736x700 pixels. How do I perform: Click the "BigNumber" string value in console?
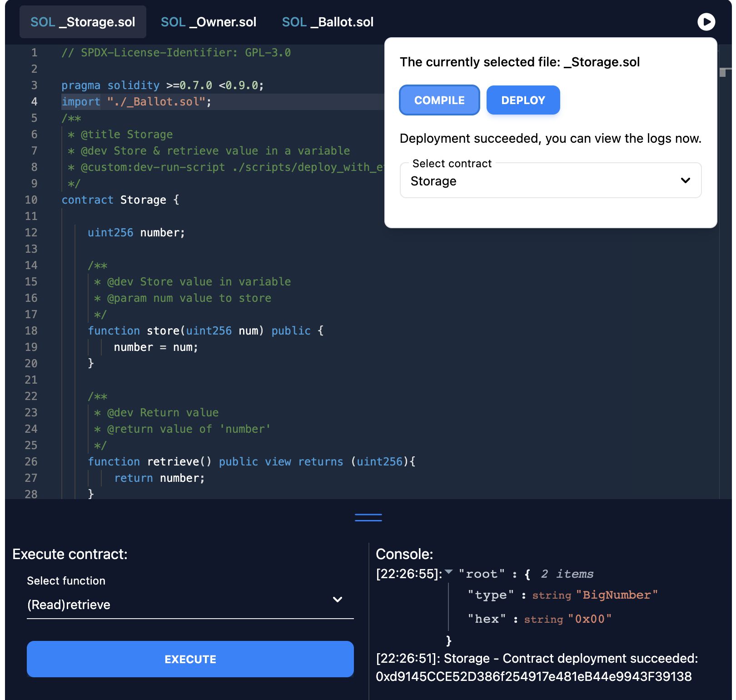coord(617,595)
